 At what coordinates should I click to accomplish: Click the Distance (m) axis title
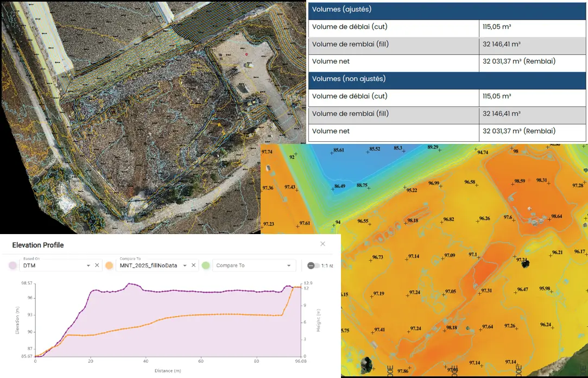168,371
